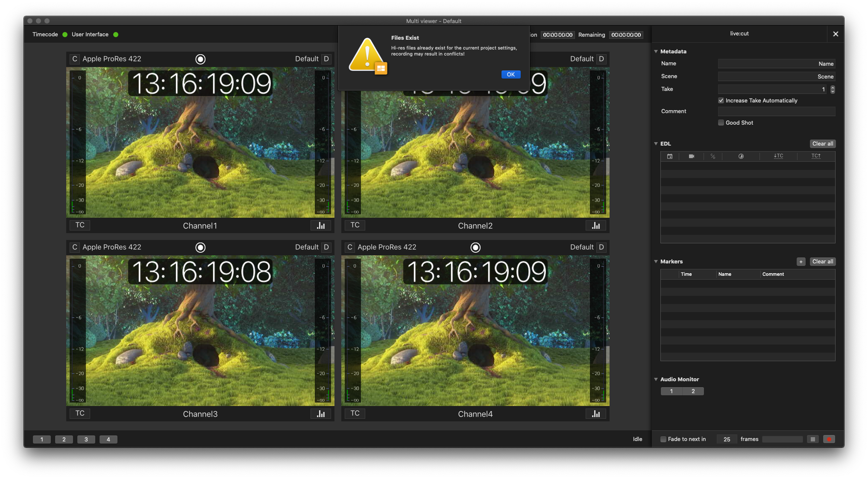This screenshot has width=868, height=479.
Task: Toggle TC overlay button for Channel4
Action: point(355,413)
